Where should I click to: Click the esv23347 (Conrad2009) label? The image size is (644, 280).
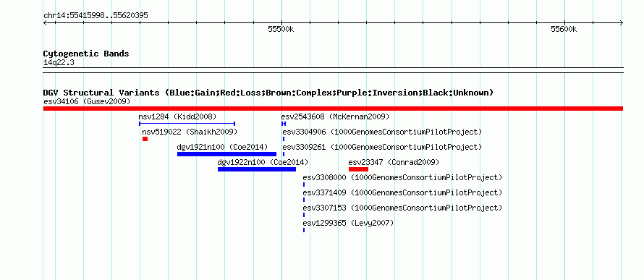click(x=394, y=162)
